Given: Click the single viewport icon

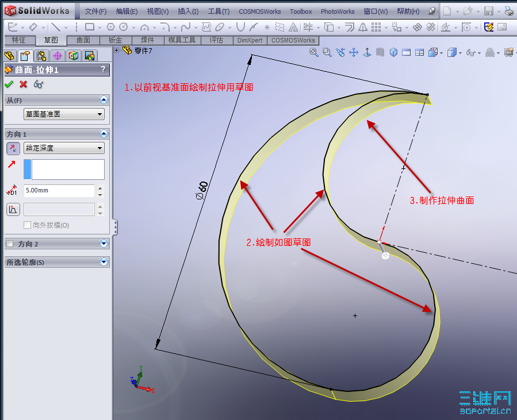Looking at the screenshot, I should point(406,52).
